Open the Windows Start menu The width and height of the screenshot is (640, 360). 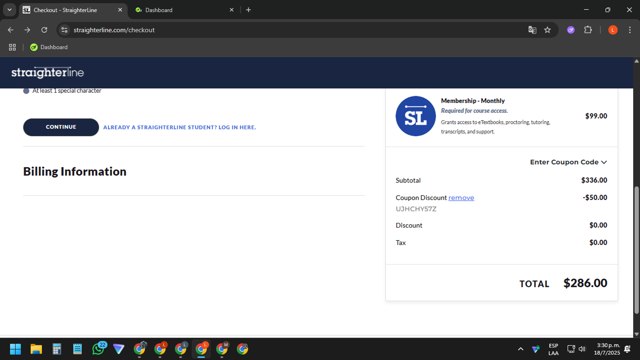click(16, 349)
